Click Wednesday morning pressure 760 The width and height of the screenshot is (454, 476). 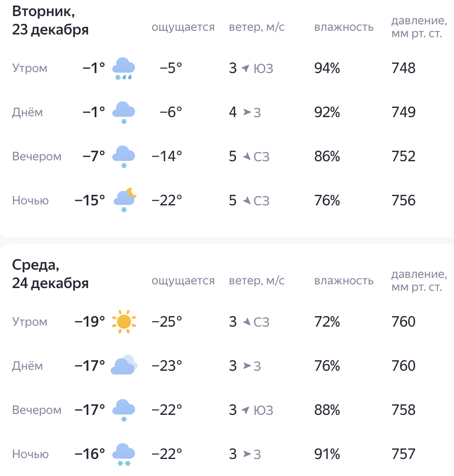[x=403, y=322]
